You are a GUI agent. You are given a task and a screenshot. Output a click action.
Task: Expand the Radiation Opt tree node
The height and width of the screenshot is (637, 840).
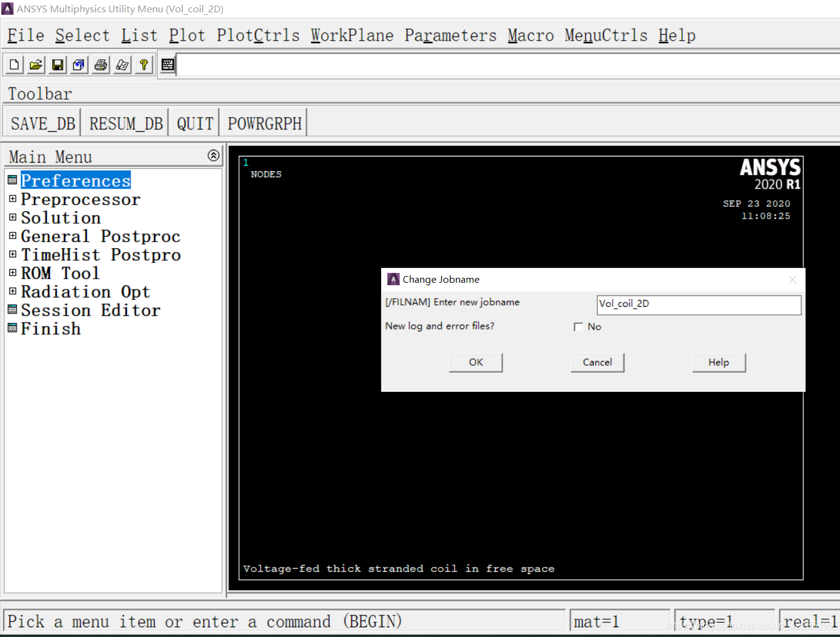click(x=12, y=291)
